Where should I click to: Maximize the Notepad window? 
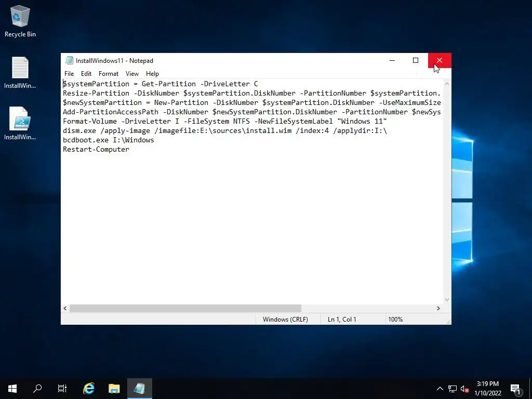pos(416,60)
